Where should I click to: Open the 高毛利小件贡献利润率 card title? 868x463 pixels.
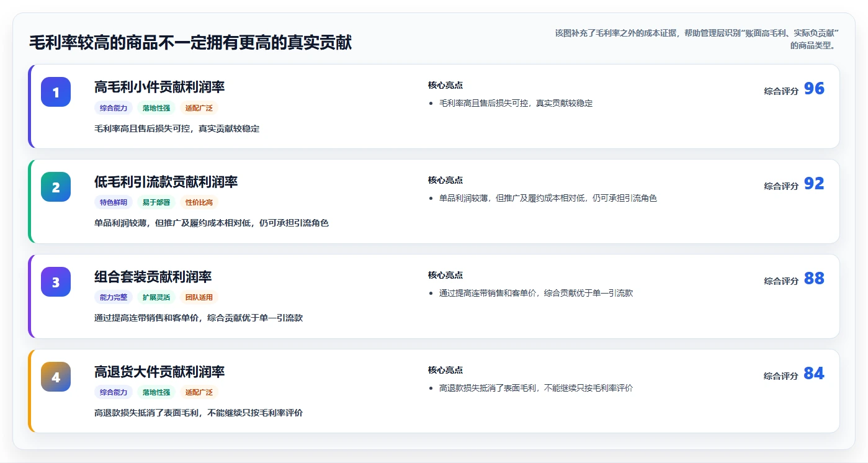159,87
